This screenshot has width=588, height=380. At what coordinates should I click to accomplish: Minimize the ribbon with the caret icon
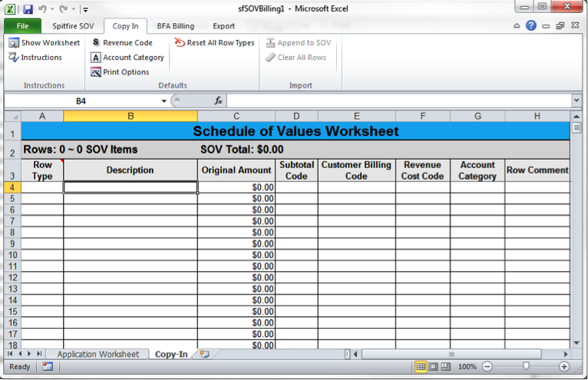[517, 26]
